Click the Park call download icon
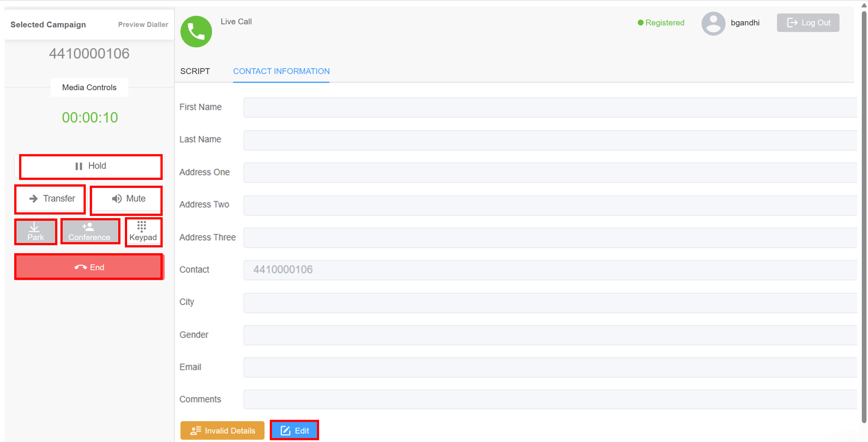The image size is (868, 442). click(35, 227)
